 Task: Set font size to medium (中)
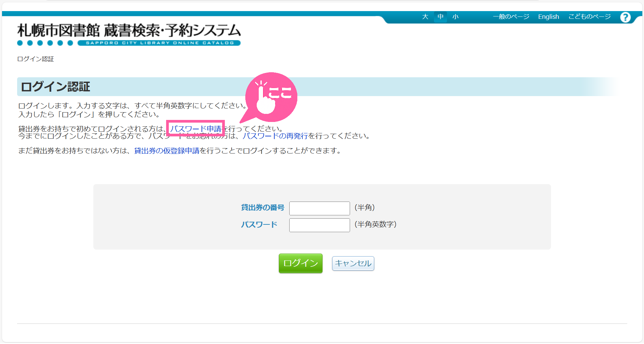440,17
